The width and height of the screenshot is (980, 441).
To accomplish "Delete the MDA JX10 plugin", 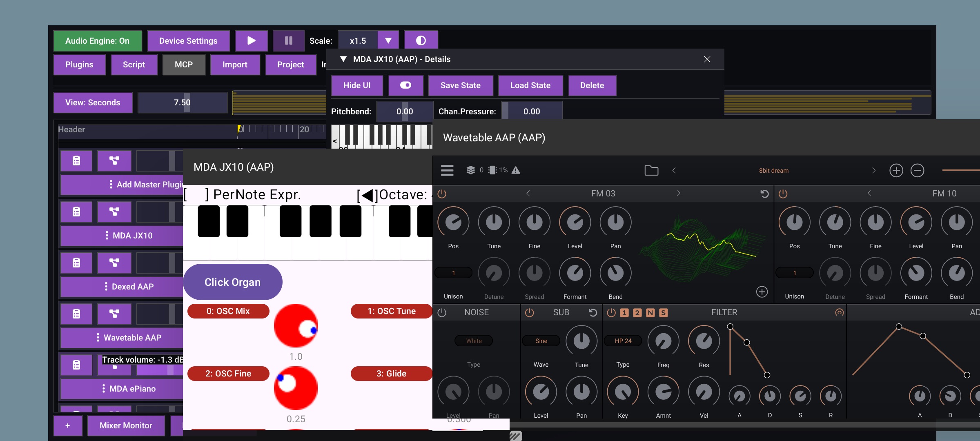I will coord(592,85).
